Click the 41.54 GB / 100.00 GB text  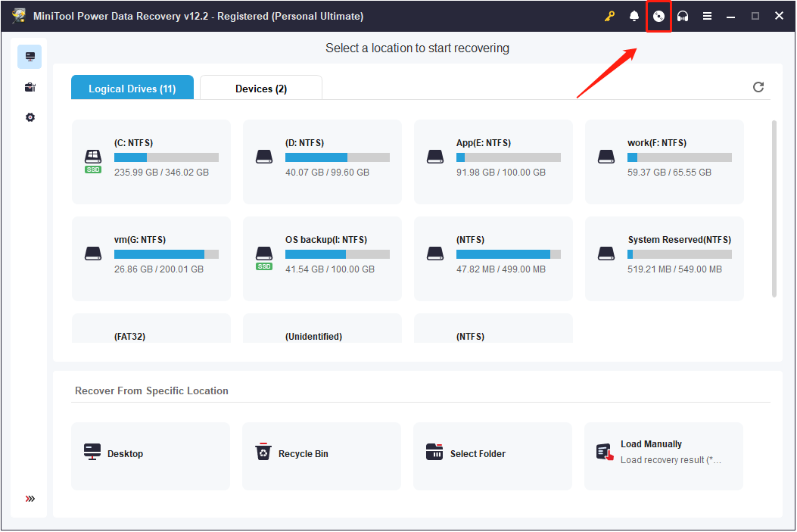tap(330, 269)
